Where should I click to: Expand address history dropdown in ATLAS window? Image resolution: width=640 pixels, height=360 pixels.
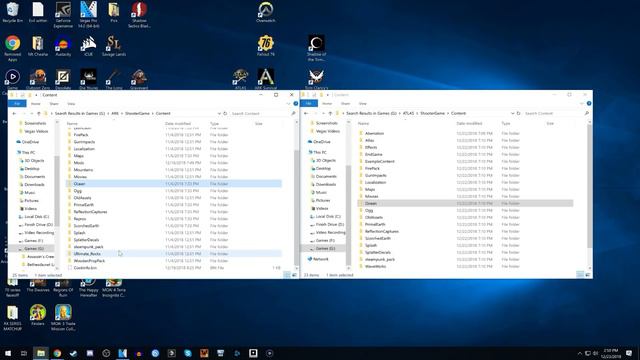[513, 113]
